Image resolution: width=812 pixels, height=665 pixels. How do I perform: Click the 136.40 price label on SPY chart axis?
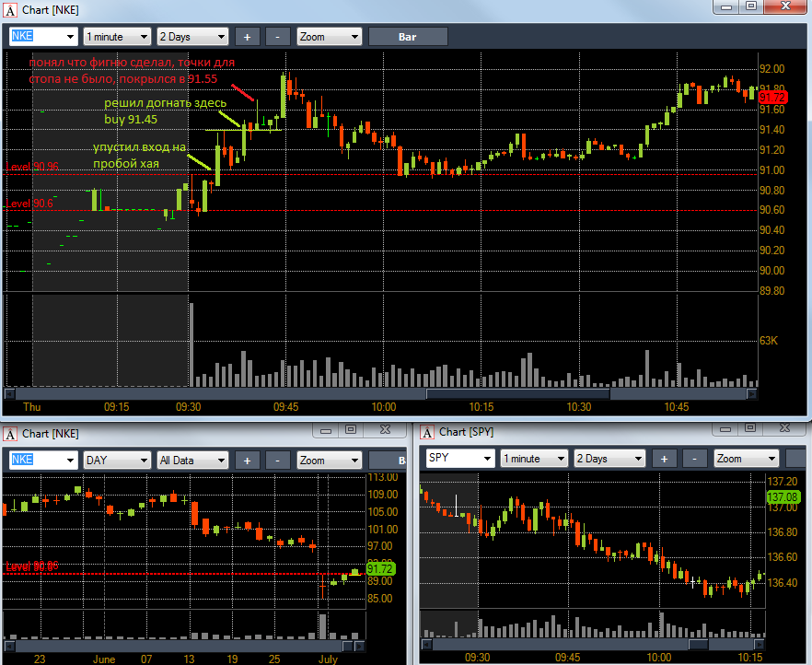tap(782, 583)
